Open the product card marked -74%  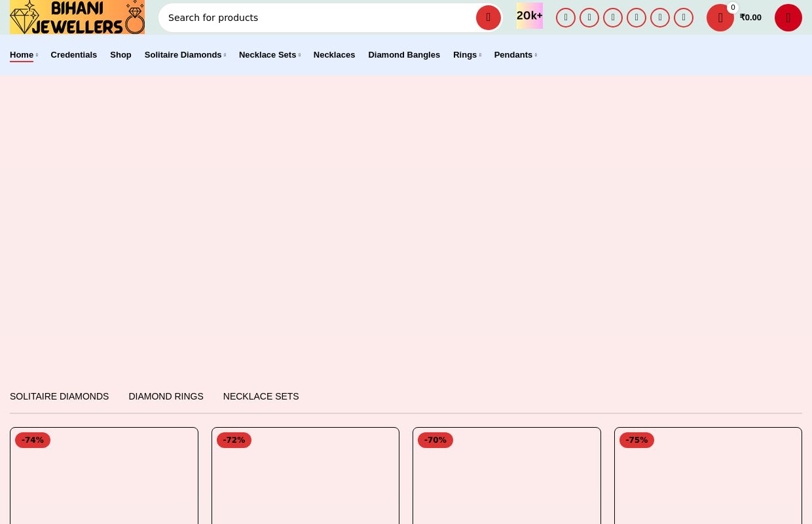104,476
